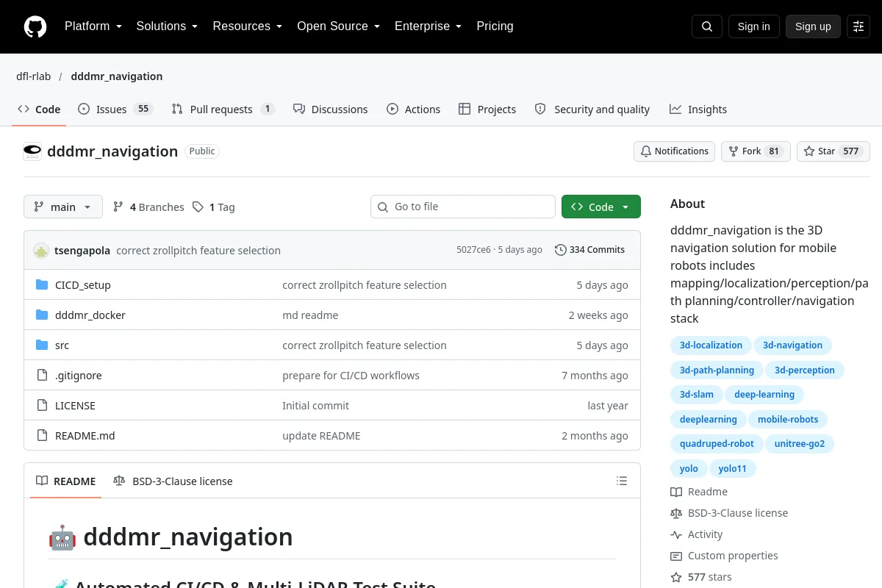Click the star icon beside 577 stars
Image resolution: width=882 pixels, height=588 pixels.
pyautogui.click(x=676, y=577)
